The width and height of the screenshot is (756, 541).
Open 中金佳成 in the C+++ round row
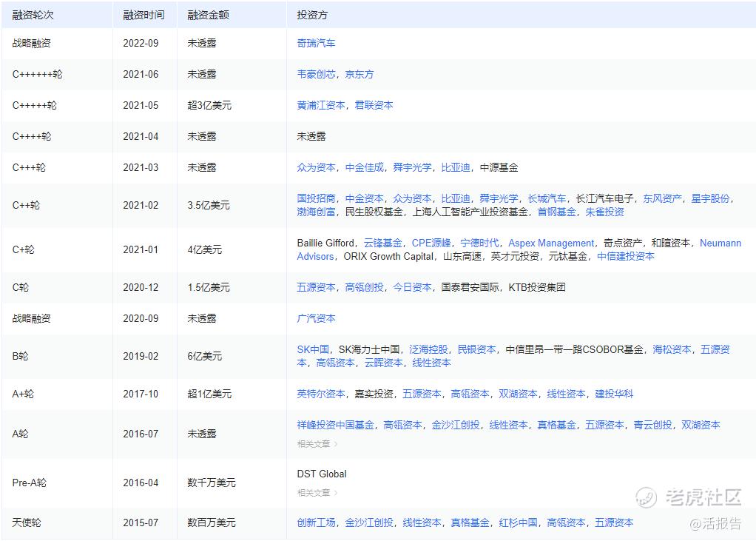(x=364, y=167)
